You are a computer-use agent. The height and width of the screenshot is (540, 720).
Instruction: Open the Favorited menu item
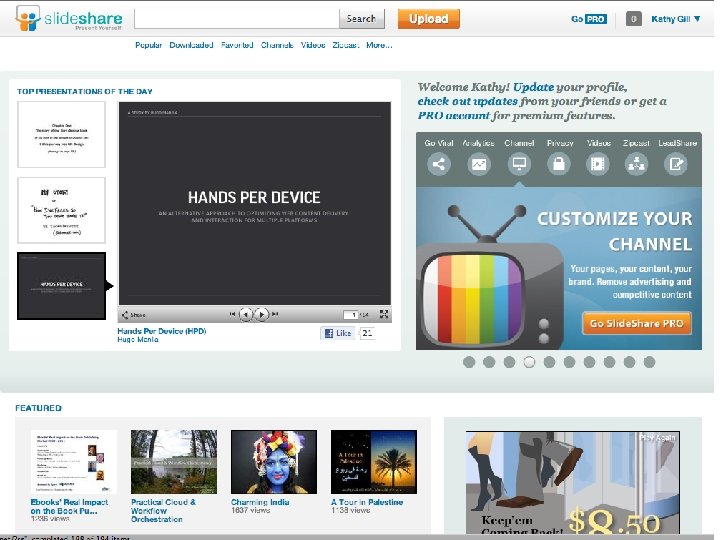[x=237, y=45]
